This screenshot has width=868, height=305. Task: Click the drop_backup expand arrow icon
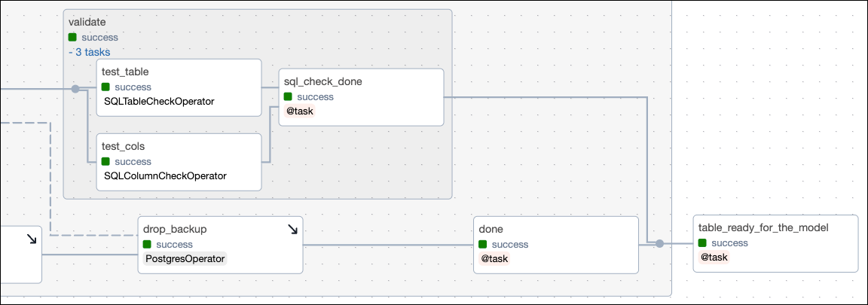pyautogui.click(x=292, y=229)
